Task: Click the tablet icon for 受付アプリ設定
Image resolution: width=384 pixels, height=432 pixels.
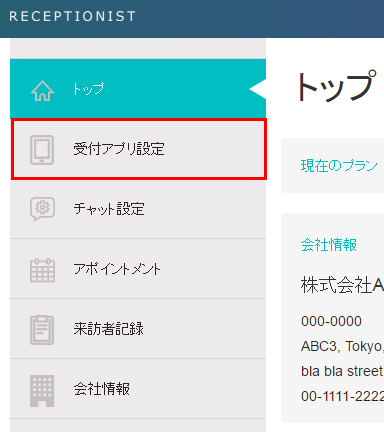Action: (x=42, y=150)
